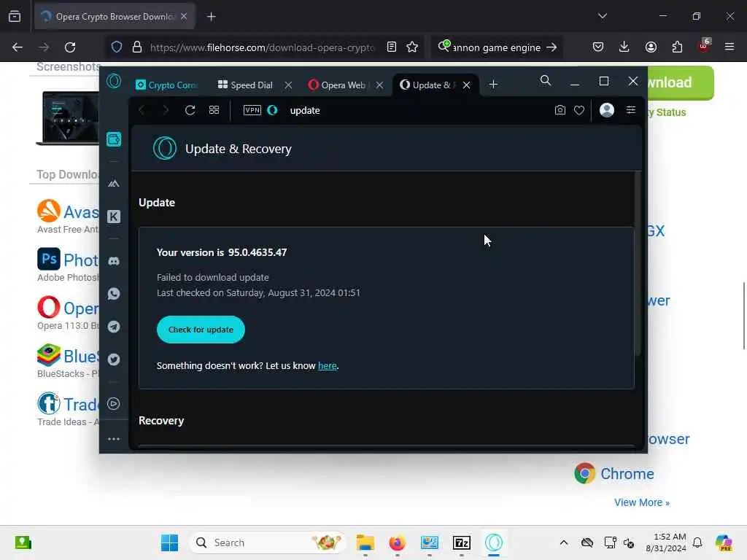The height and width of the screenshot is (560, 747).
Task: Click the taskbar Search box
Action: (267, 542)
